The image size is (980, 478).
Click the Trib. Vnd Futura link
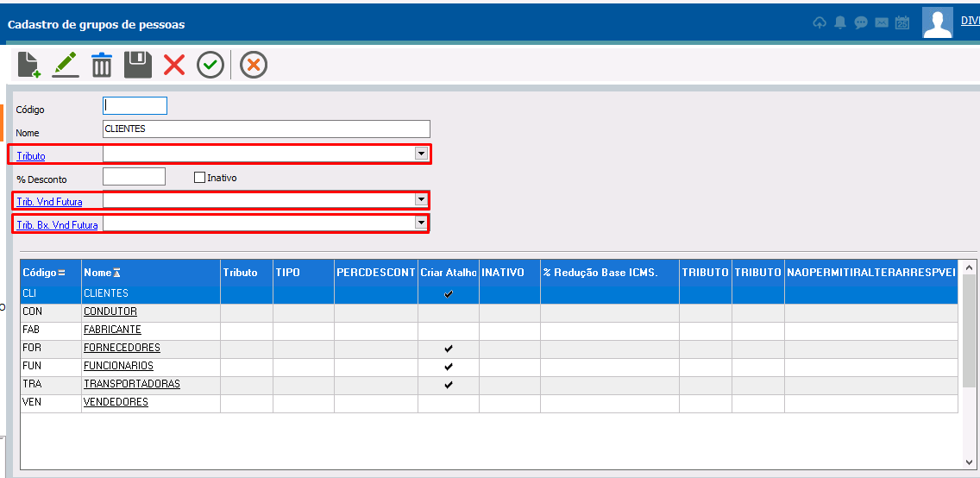[49, 202]
